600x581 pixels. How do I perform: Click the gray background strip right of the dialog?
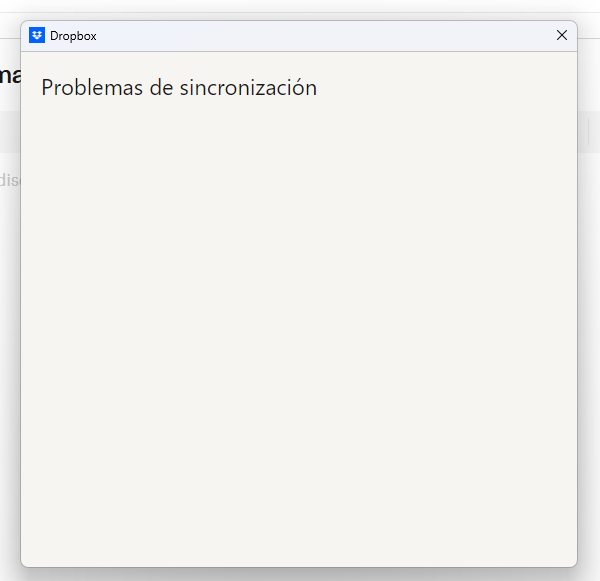[589, 132]
